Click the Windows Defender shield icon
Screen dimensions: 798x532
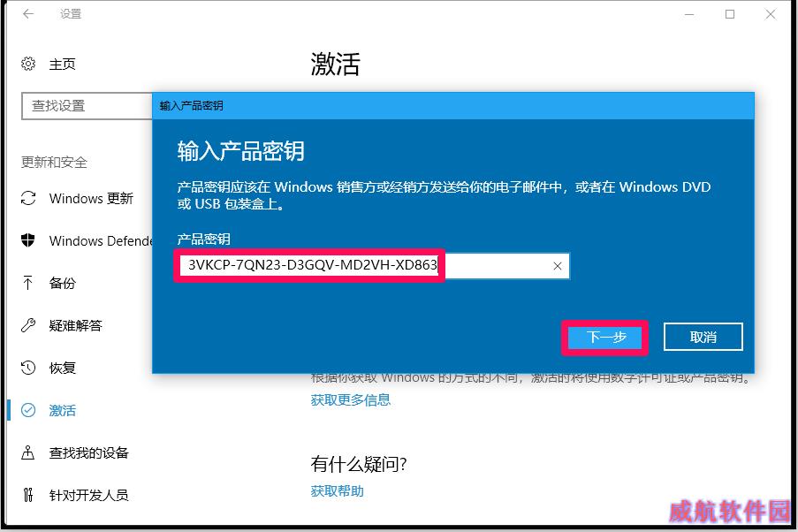(x=28, y=240)
